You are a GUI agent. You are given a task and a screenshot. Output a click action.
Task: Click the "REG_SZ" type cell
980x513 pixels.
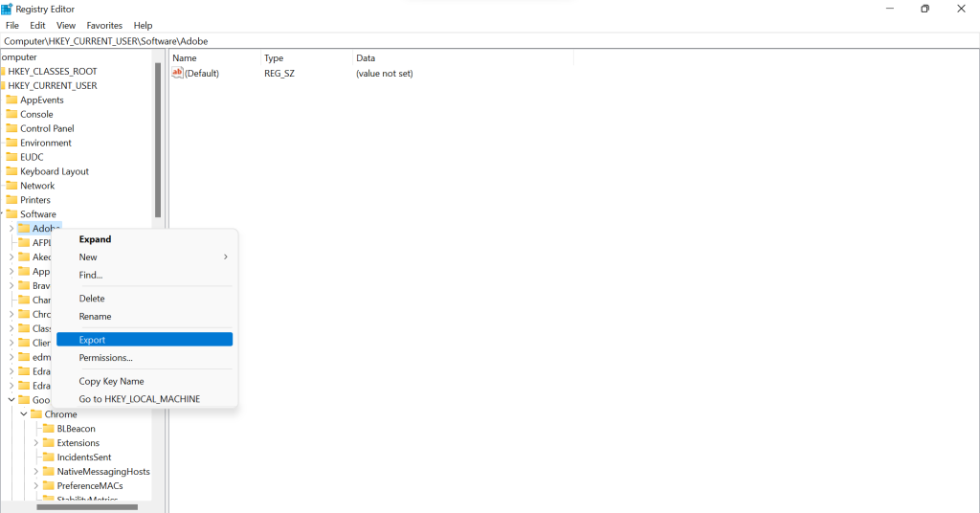click(x=279, y=73)
